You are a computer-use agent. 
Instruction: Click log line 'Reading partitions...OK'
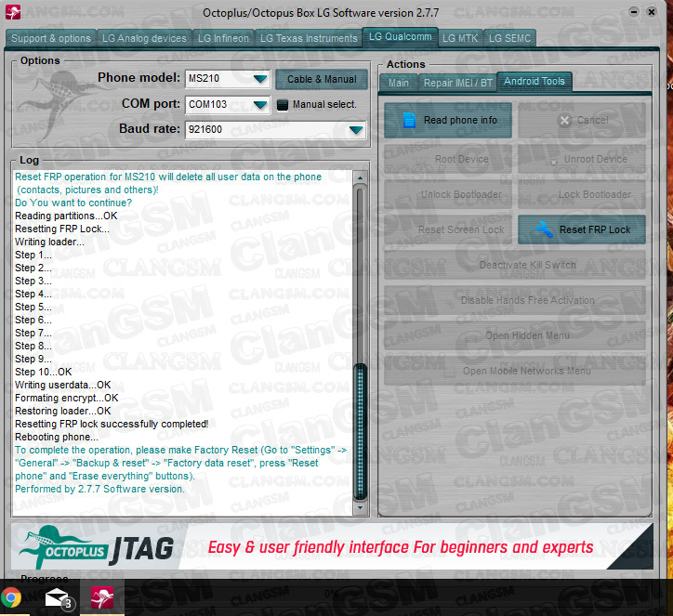click(66, 216)
